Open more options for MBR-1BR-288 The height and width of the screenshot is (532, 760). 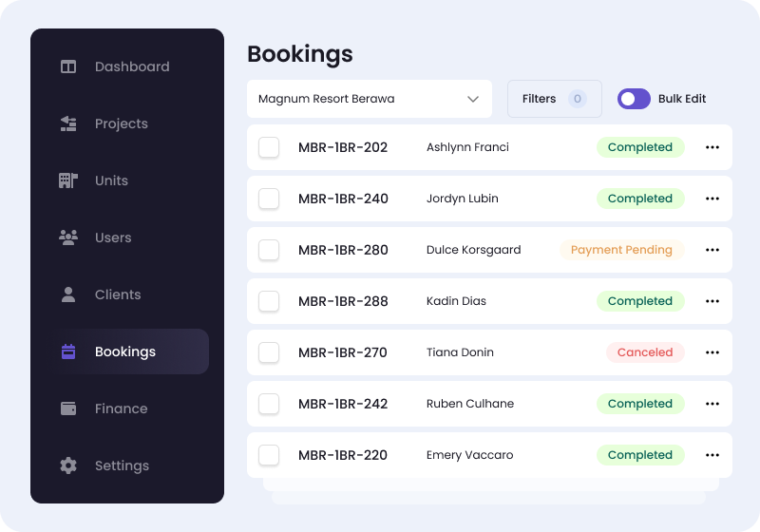click(712, 301)
